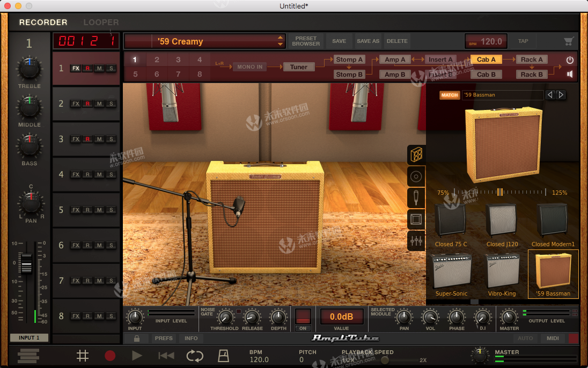The width and height of the screenshot is (588, 368).
Task: Click the SAVE AS button
Action: [368, 41]
